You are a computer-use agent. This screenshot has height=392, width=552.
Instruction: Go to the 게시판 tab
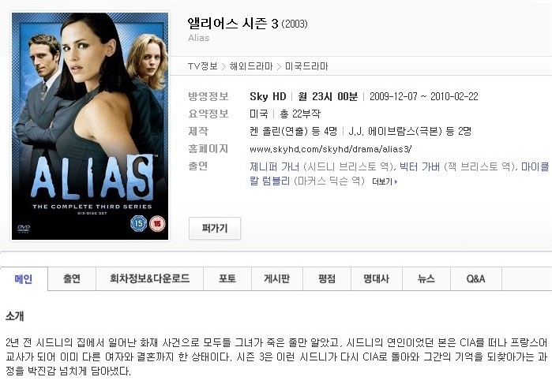tap(277, 278)
